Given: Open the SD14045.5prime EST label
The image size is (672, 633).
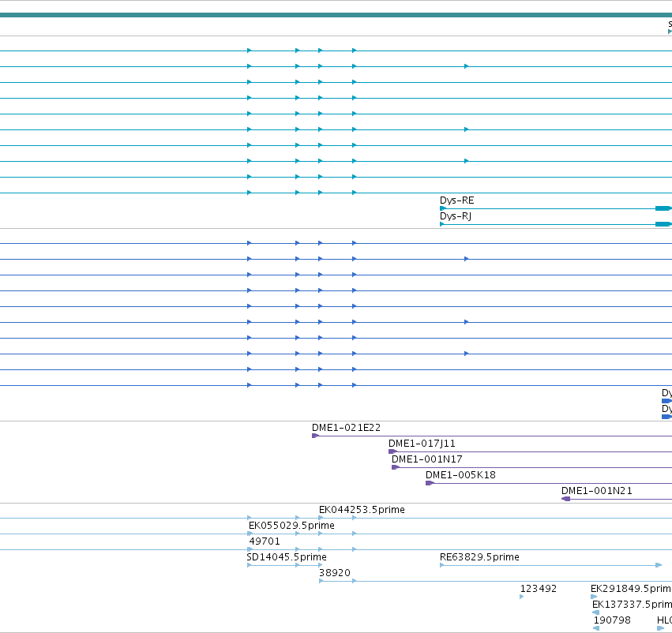Looking at the screenshot, I should (287, 557).
